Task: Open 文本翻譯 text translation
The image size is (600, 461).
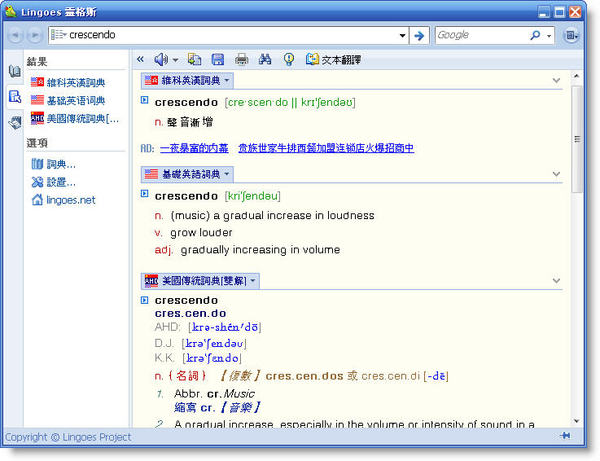Action: [x=333, y=60]
